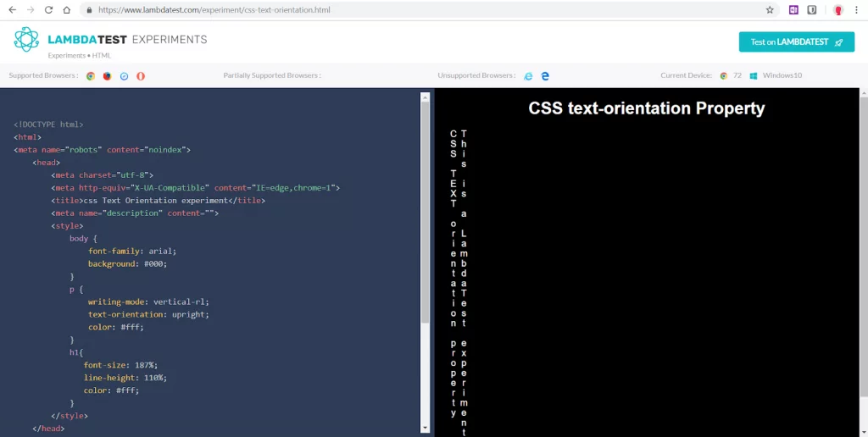The width and height of the screenshot is (868, 437).
Task: Click the meta robots noindex code line
Action: [102, 150]
